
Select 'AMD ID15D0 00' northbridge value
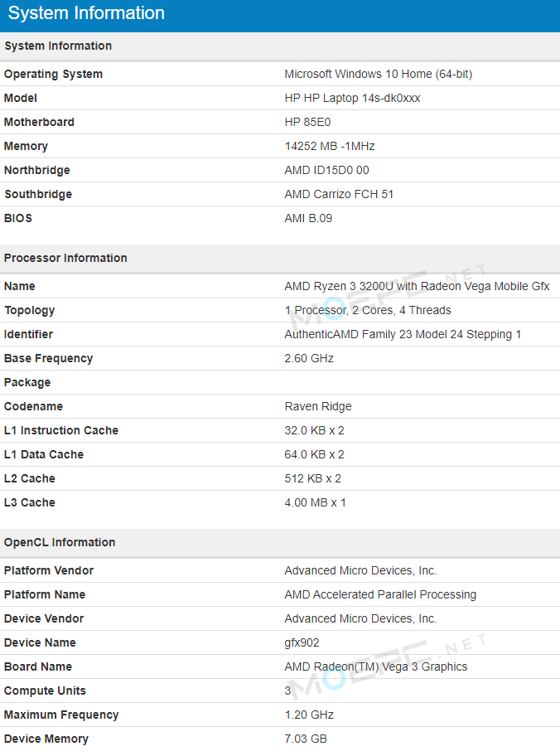(326, 170)
